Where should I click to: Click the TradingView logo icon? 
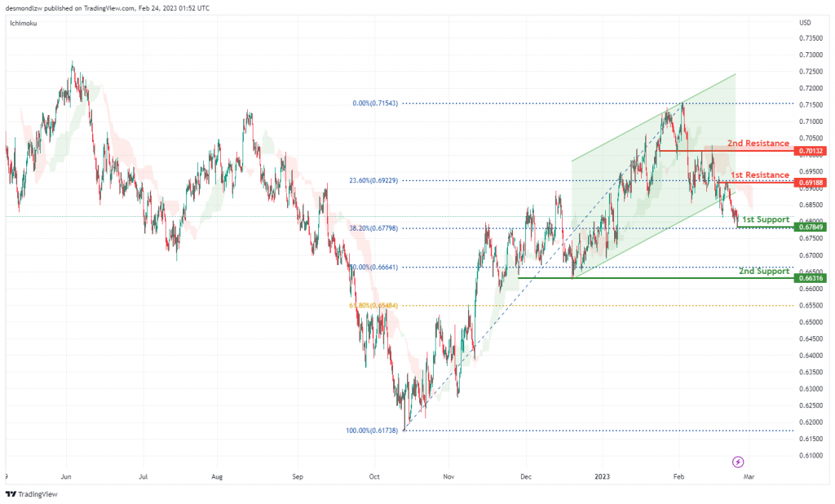(11, 494)
